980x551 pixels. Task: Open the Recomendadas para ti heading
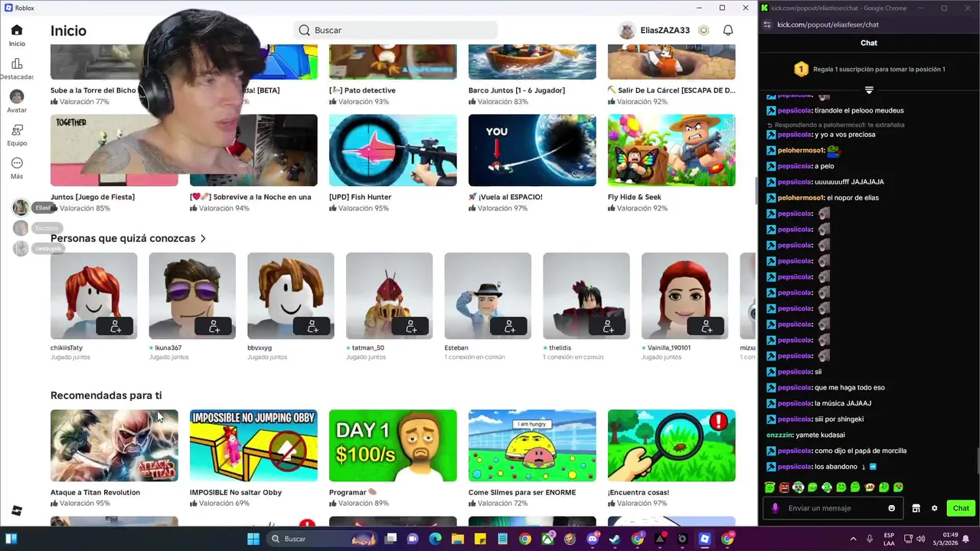point(106,395)
